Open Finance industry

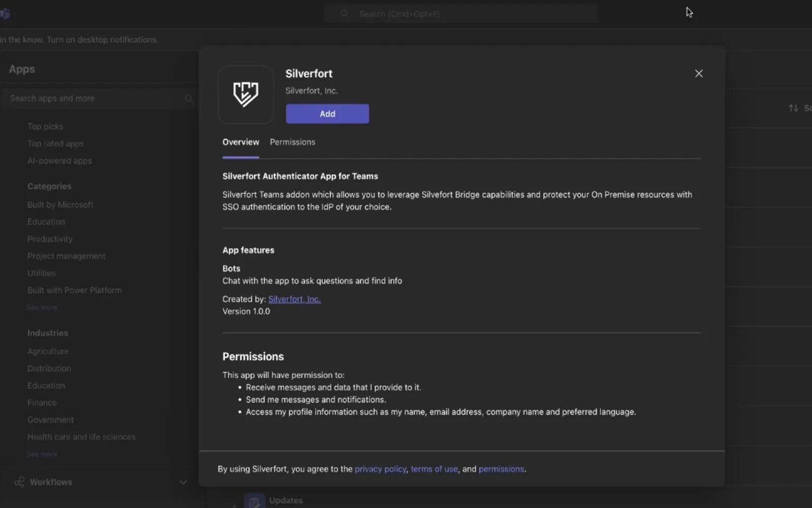click(42, 403)
